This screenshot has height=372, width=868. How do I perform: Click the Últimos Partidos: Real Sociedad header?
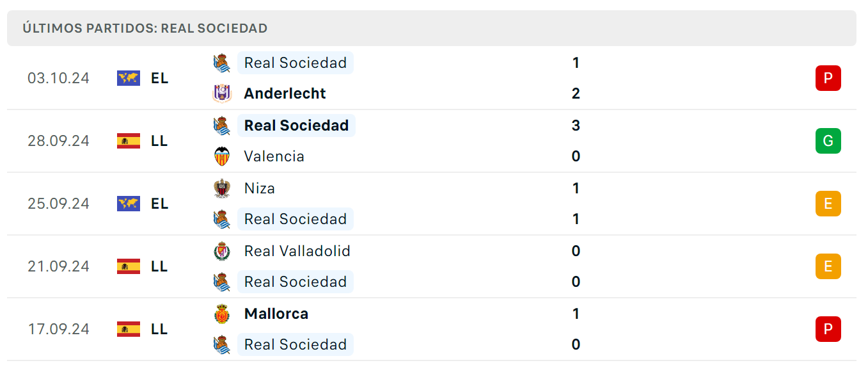pos(145,28)
